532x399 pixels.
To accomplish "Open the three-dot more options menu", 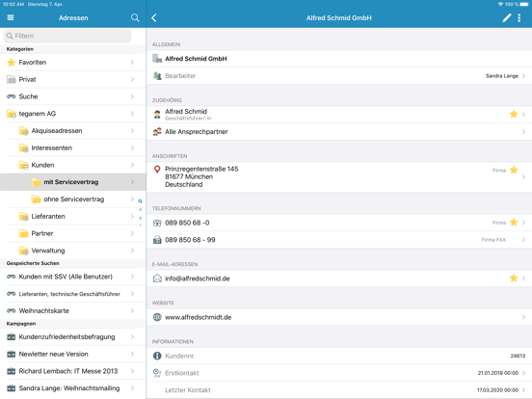I will tap(519, 17).
